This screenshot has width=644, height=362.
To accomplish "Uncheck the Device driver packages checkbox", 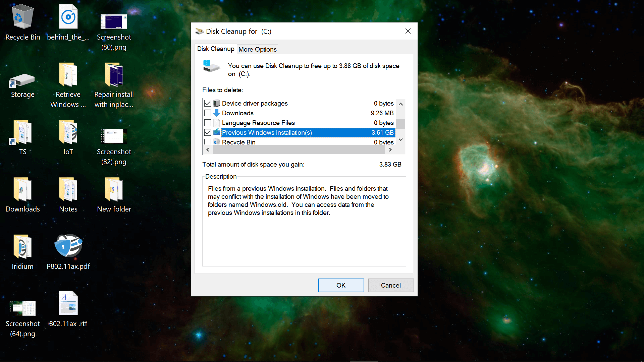I will click(208, 103).
